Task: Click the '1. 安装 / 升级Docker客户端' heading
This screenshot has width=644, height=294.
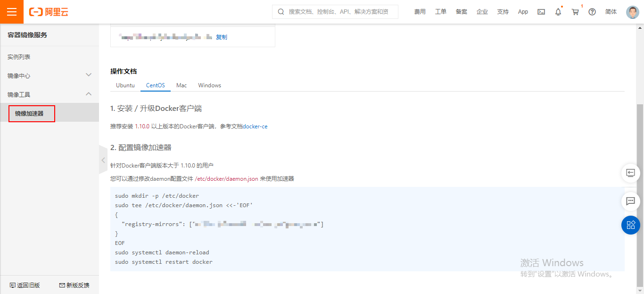Action: coord(156,109)
